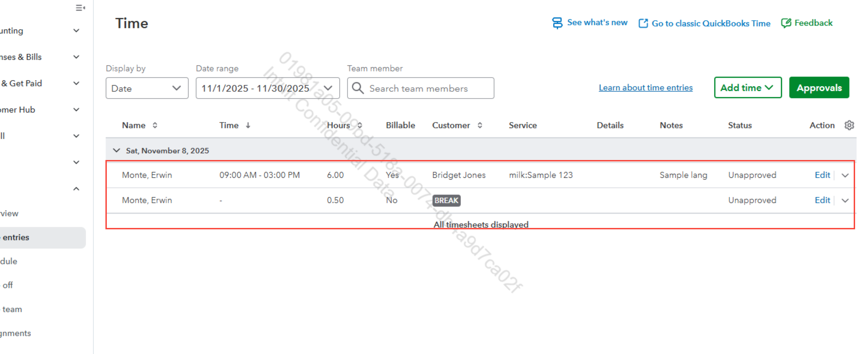The width and height of the screenshot is (868, 354).
Task: Sort by Customer column arrows
Action: coord(479,125)
